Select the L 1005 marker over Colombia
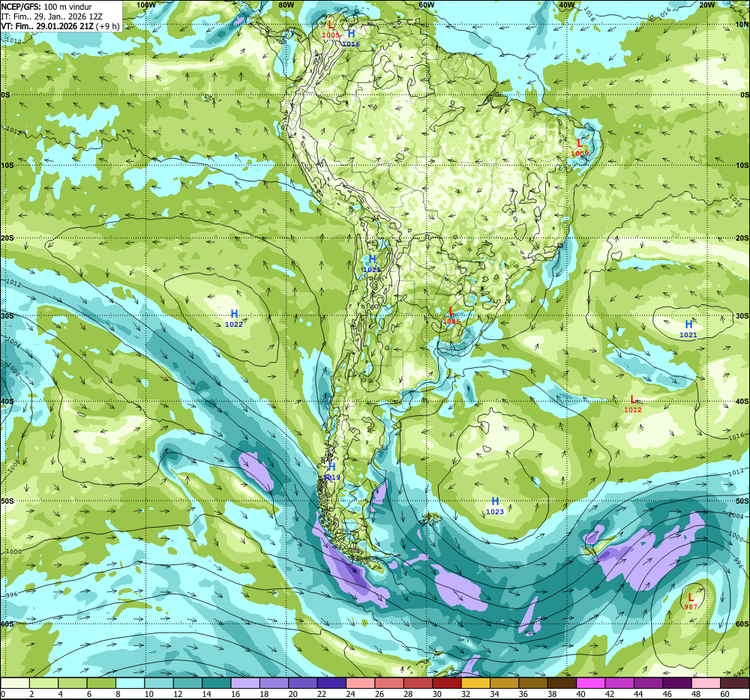This screenshot has height=700, width=750. click(331, 29)
